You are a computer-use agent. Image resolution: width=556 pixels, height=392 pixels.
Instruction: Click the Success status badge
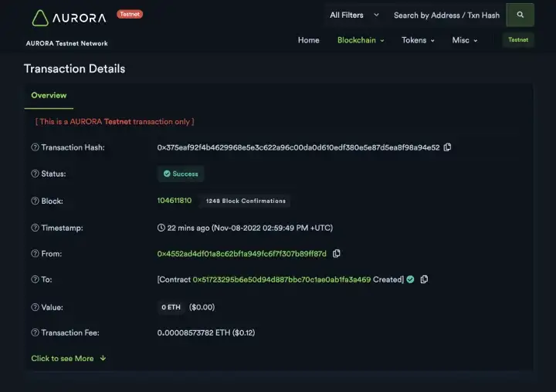181,174
